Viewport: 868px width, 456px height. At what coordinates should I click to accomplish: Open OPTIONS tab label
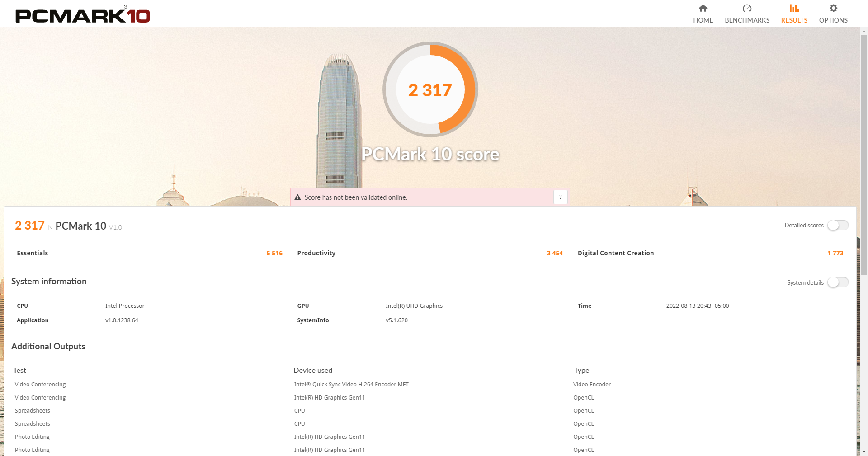coord(833,20)
